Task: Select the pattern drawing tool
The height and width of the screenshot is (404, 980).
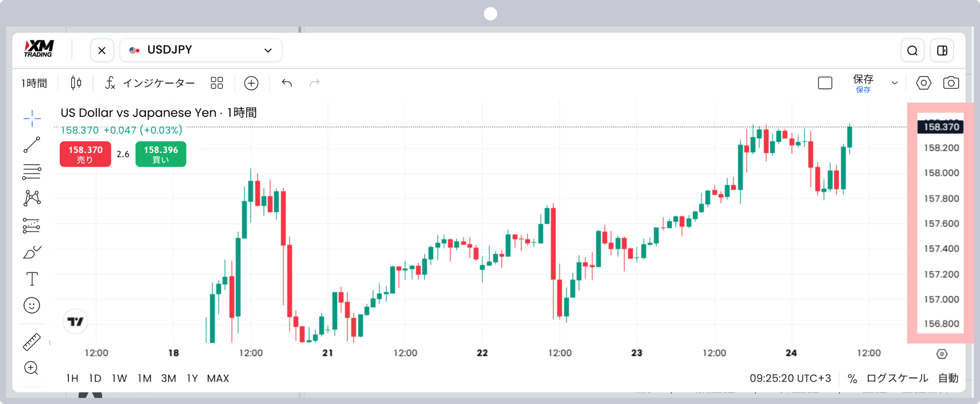Action: (32, 198)
